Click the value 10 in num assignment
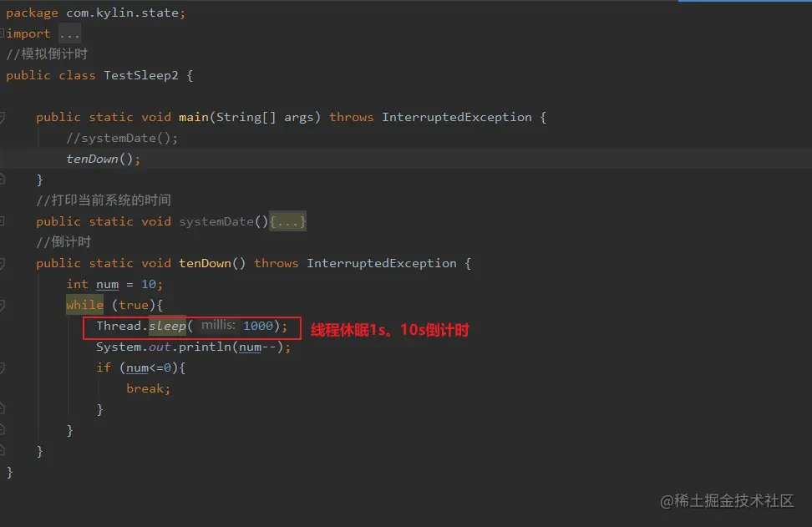Viewport: 812px width, 527px height. [148, 284]
